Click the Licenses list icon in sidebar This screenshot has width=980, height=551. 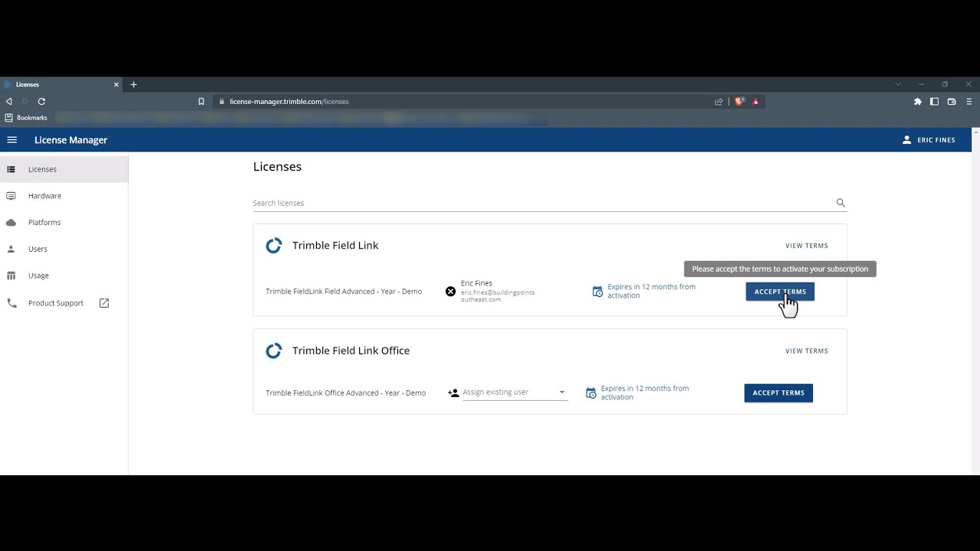(x=11, y=169)
